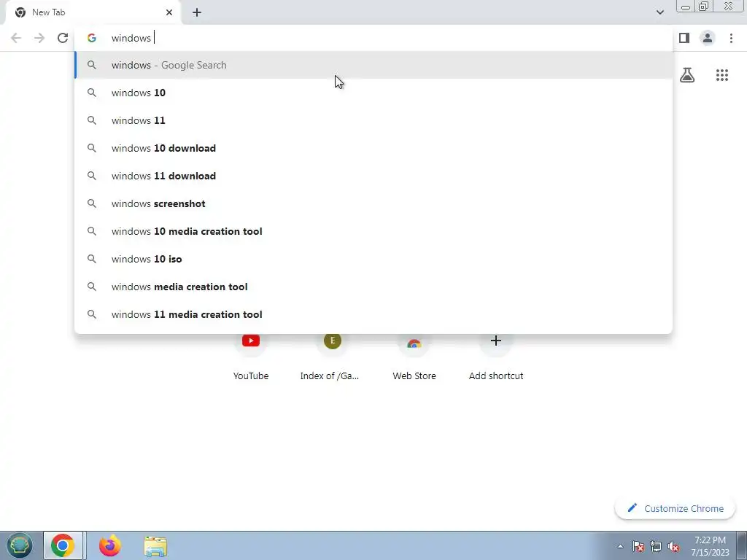Select 'windows 11 media creation tool' suggestion

(373, 314)
